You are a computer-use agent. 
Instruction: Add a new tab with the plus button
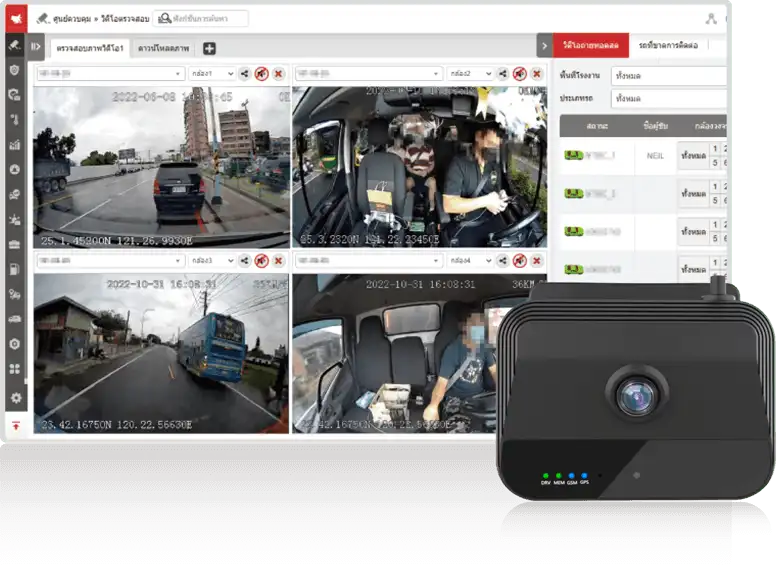click(209, 48)
